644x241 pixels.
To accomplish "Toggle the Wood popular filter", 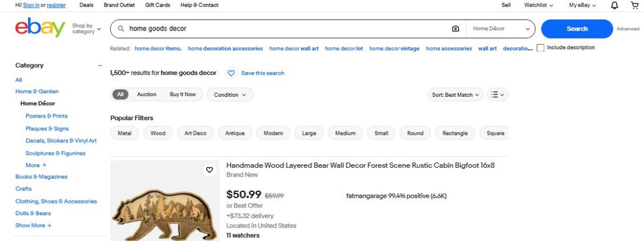I will [x=157, y=133].
